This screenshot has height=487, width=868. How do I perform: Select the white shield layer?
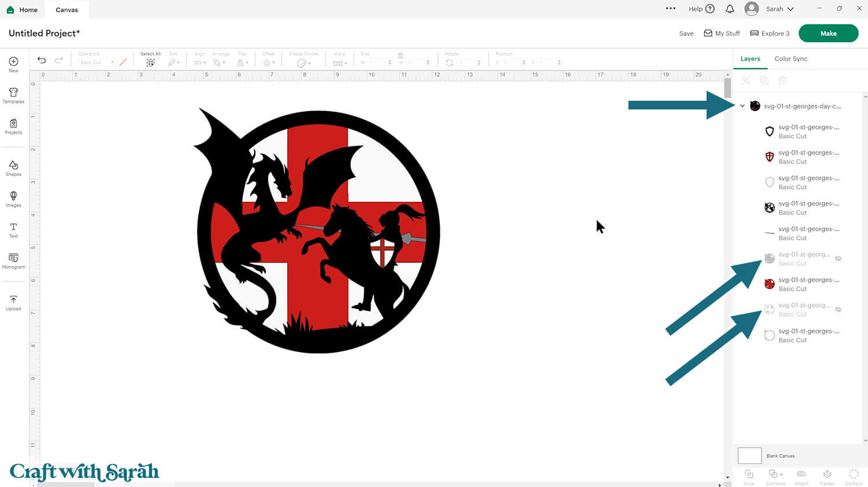[x=803, y=182]
